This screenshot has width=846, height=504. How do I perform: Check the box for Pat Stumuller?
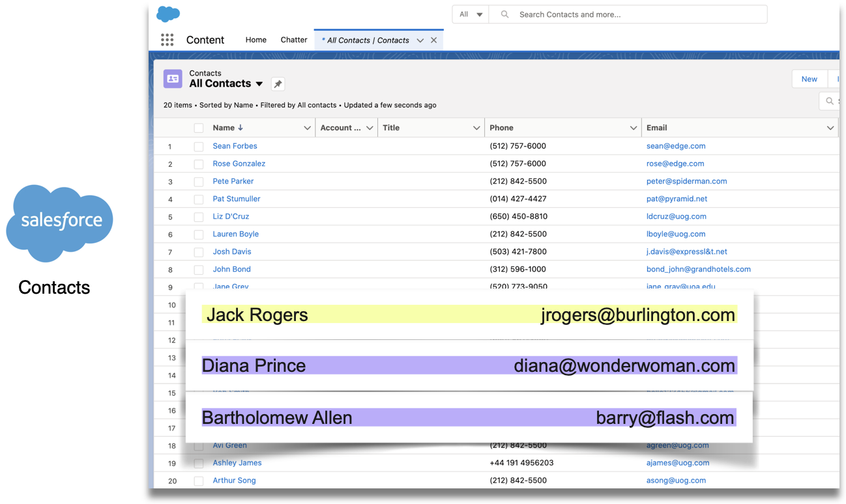(x=199, y=199)
